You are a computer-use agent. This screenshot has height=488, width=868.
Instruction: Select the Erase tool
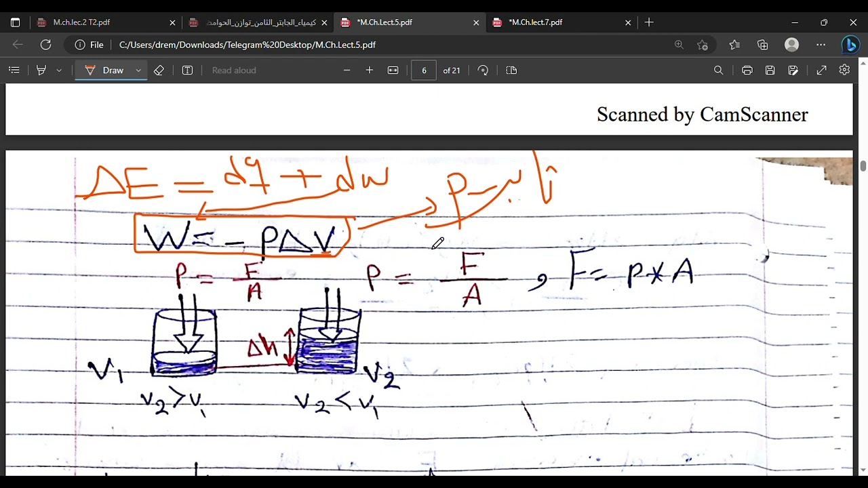pos(159,70)
